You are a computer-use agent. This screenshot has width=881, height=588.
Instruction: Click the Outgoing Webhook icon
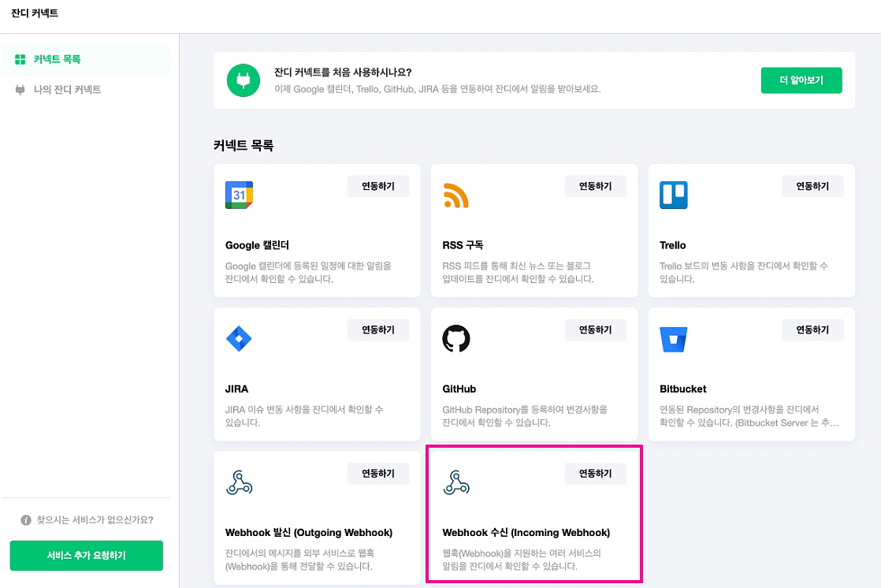point(239,482)
